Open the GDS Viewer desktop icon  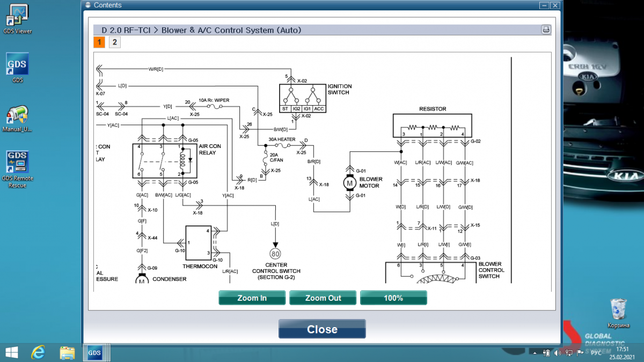17,19
